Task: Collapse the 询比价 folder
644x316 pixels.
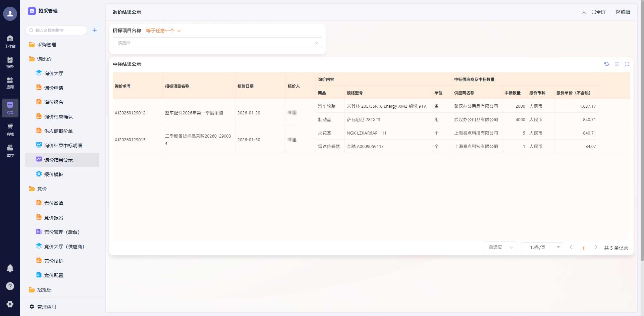Action: [62, 59]
